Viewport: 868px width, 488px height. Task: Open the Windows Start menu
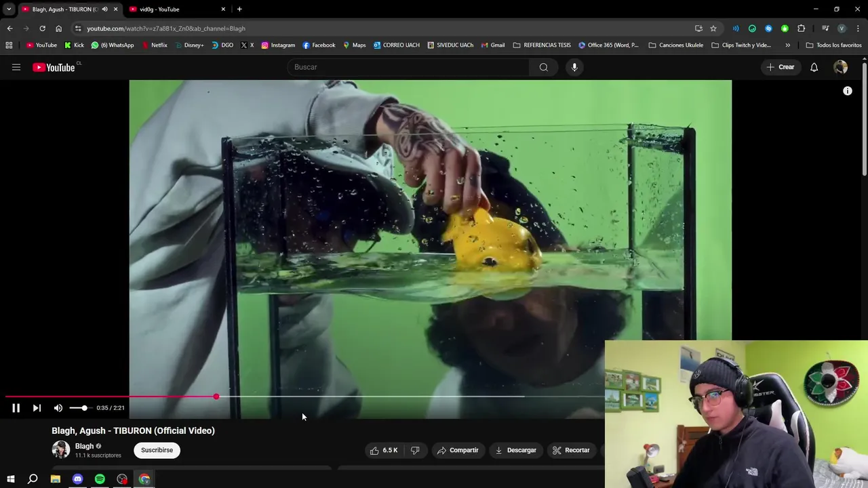pyautogui.click(x=11, y=479)
